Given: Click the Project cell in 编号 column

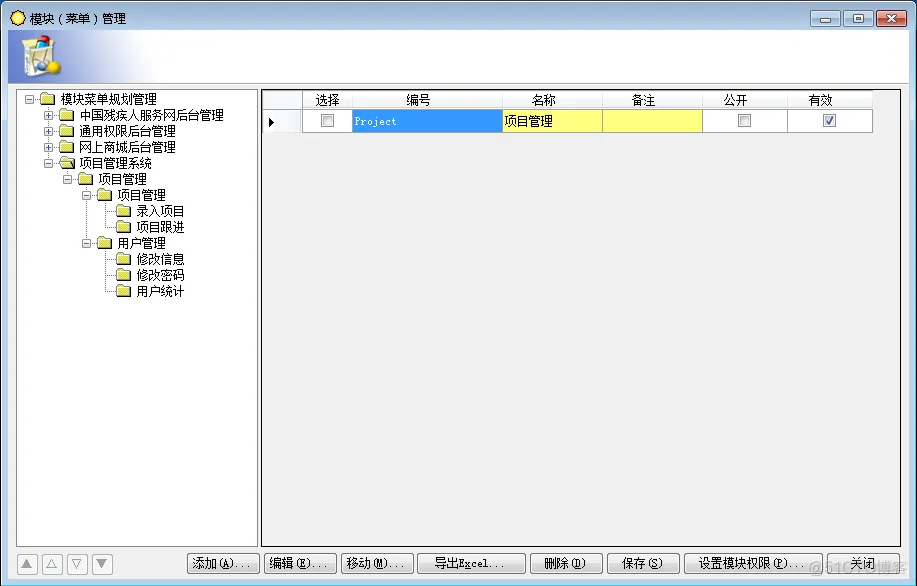Looking at the screenshot, I should coord(427,121).
